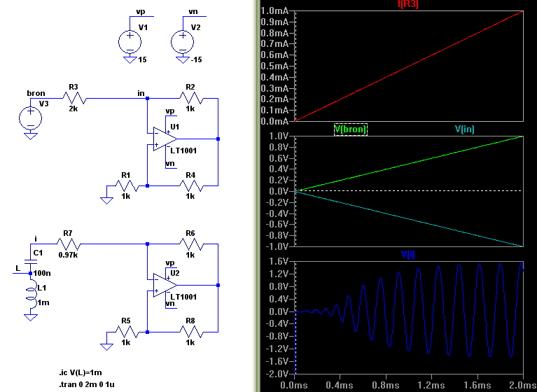Click the highlighted V(bron) trace label
The height and width of the screenshot is (392, 537).
(350, 129)
